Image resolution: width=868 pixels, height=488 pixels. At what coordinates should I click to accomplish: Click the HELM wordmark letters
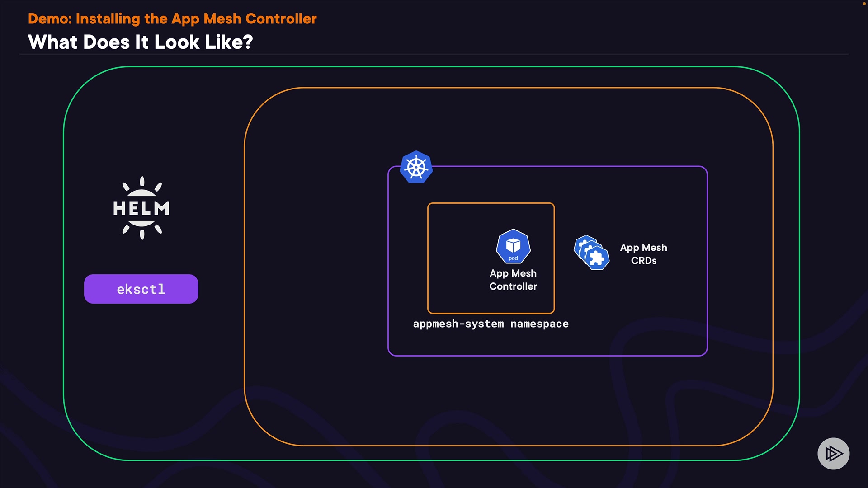[x=141, y=209]
